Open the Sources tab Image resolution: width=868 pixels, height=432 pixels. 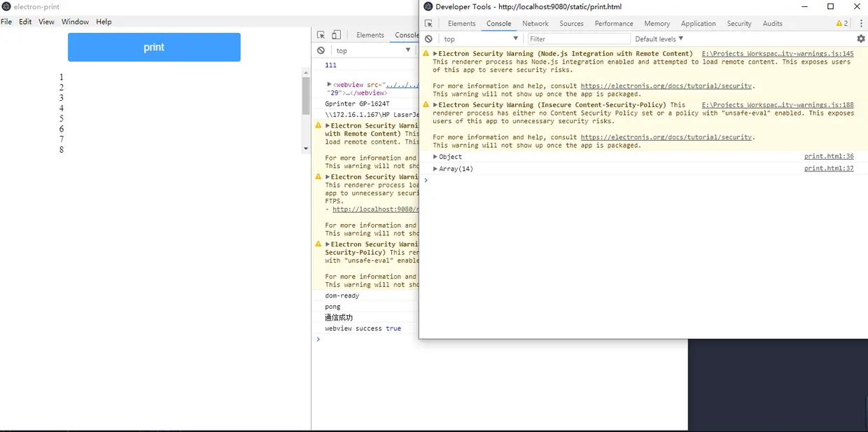[x=571, y=23]
